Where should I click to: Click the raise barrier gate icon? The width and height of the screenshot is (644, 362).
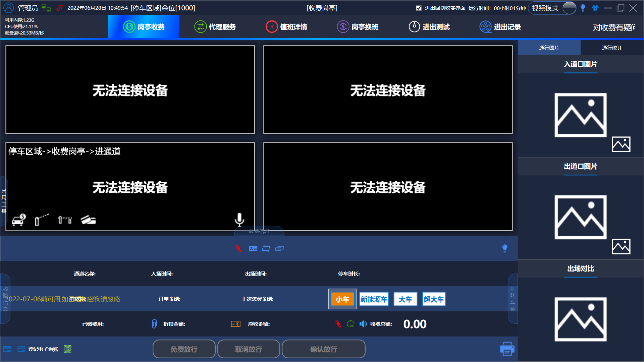click(x=42, y=220)
